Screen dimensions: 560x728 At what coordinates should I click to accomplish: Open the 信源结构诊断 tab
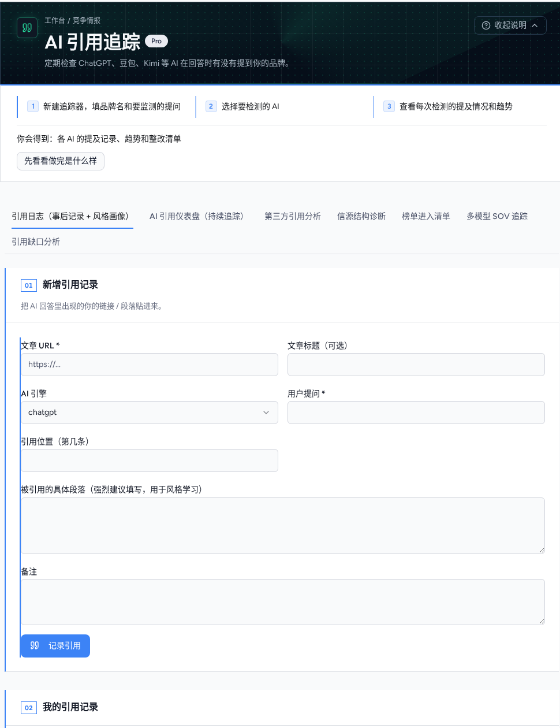pos(361,216)
